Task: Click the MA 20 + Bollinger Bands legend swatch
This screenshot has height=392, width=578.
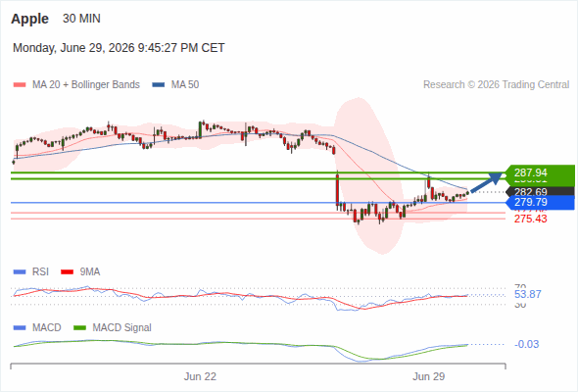Action: tap(20, 85)
